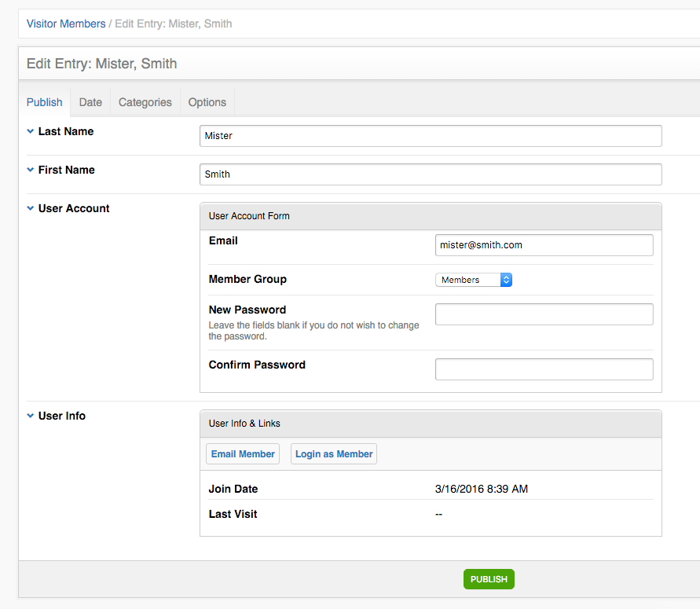
Task: Select the Publish tab
Action: click(44, 102)
